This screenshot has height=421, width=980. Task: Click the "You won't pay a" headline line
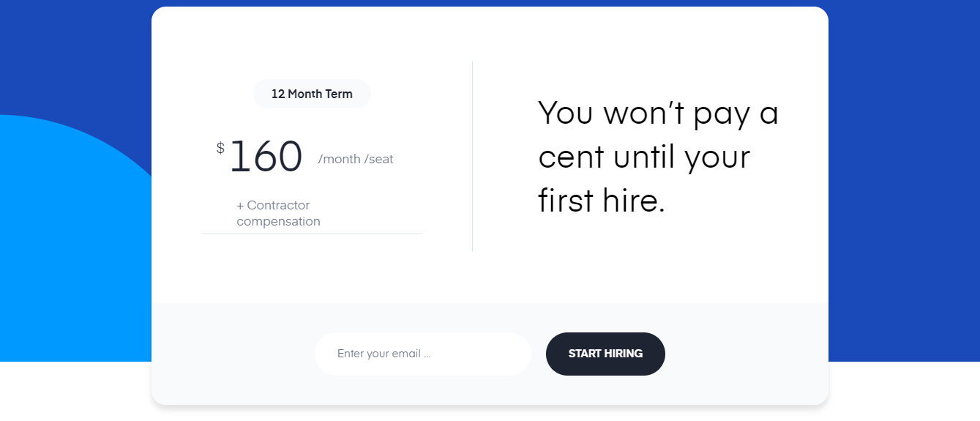[x=658, y=113]
